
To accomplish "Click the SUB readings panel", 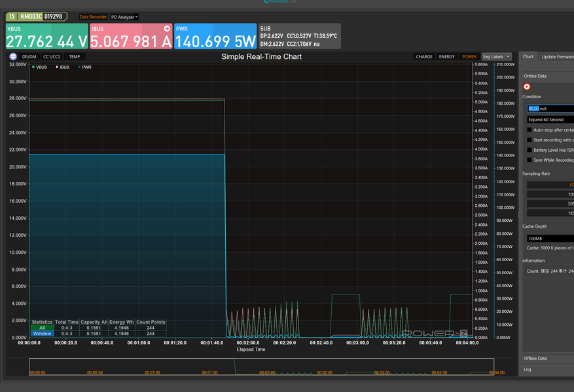I will pos(300,36).
